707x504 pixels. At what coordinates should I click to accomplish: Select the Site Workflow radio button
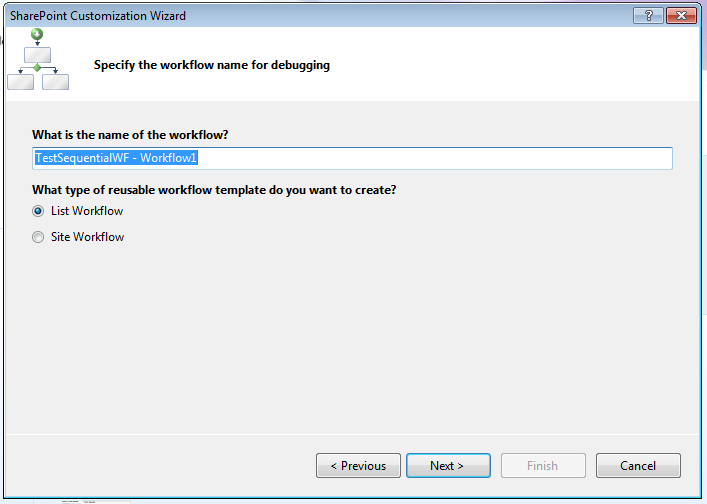click(x=39, y=237)
